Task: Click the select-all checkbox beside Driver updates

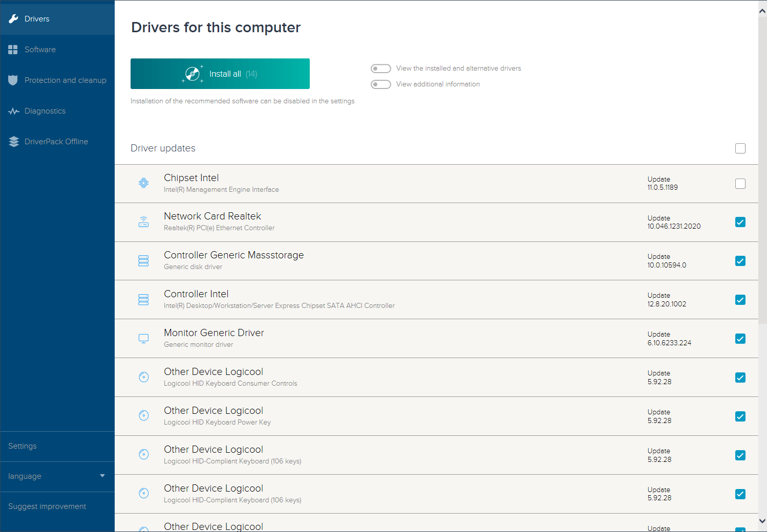Action: [740, 148]
